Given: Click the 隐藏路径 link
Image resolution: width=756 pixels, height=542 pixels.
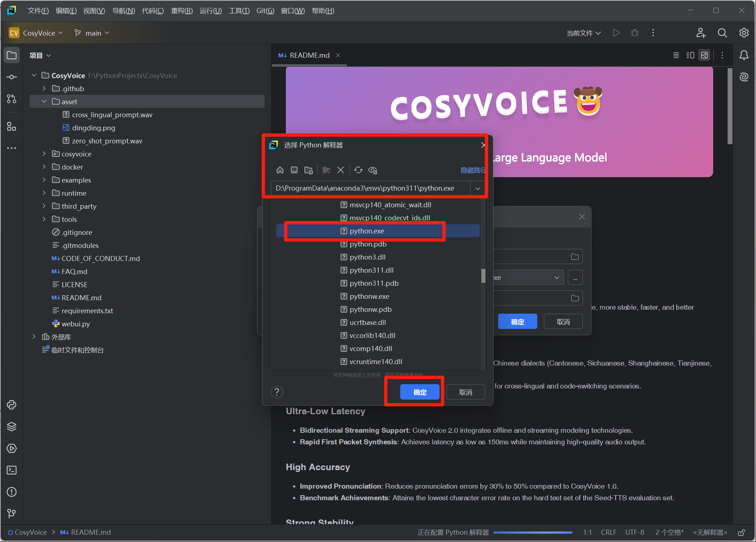Looking at the screenshot, I should click(472, 170).
